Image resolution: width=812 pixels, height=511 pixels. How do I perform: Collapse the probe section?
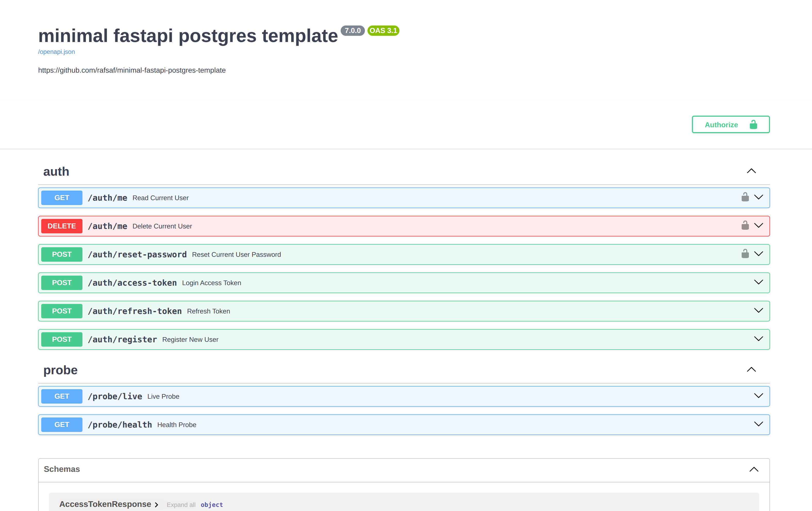click(x=751, y=369)
